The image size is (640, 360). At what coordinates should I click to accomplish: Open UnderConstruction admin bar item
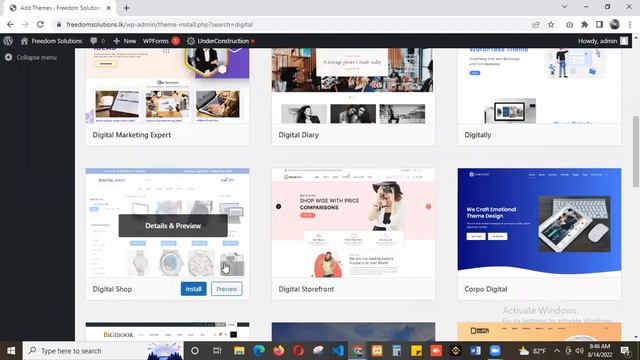(x=221, y=41)
